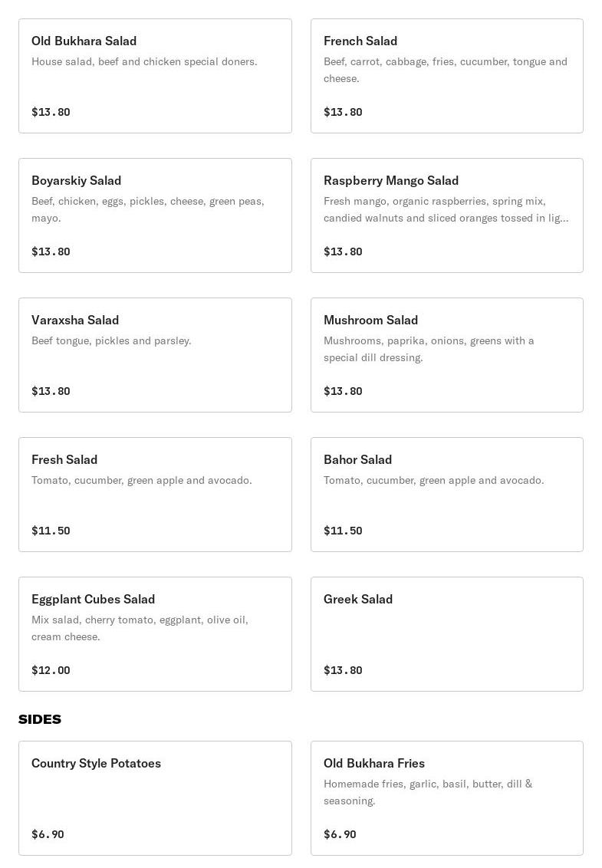This screenshot has width=602, height=868.
Task: Open the Eggplant Cubes Salad card
Action: [155, 634]
